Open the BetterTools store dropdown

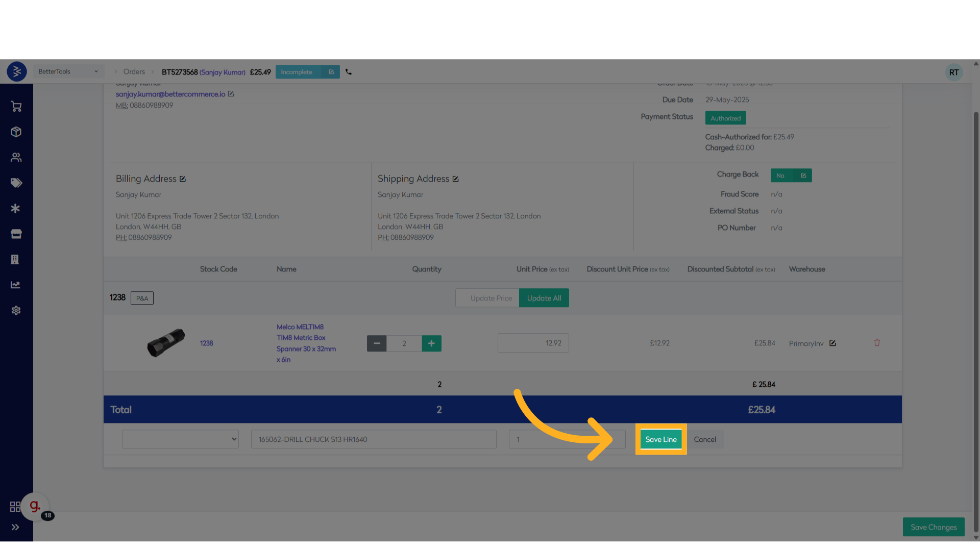[68, 72]
